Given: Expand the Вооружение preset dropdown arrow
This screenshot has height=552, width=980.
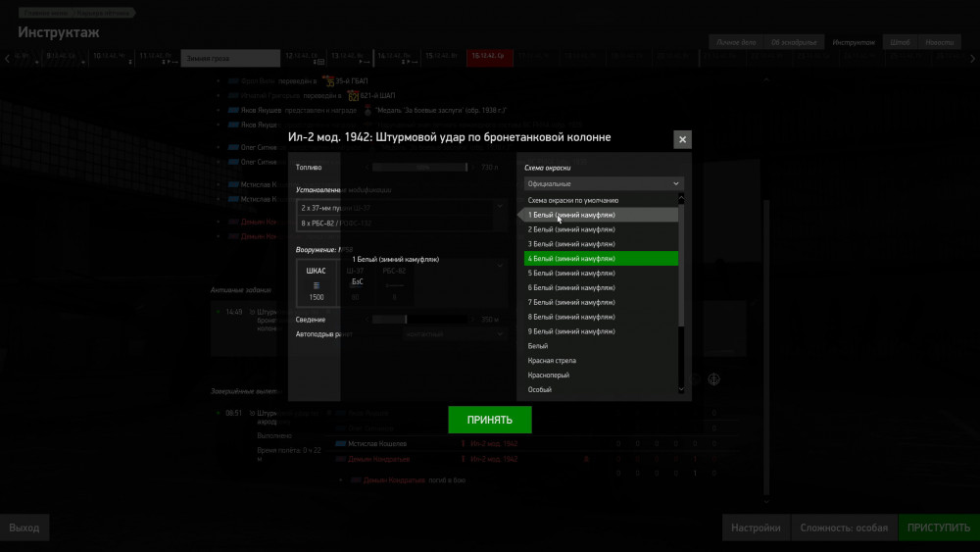Looking at the screenshot, I should [500, 266].
